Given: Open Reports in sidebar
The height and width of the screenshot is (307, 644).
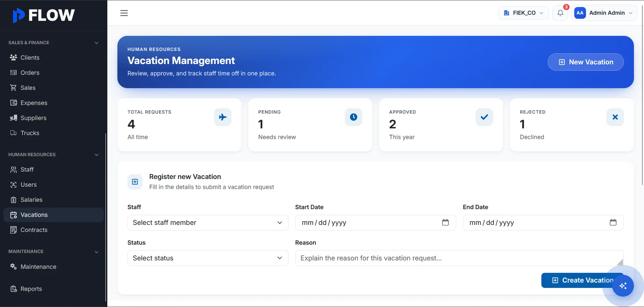Looking at the screenshot, I should (x=54, y=289).
